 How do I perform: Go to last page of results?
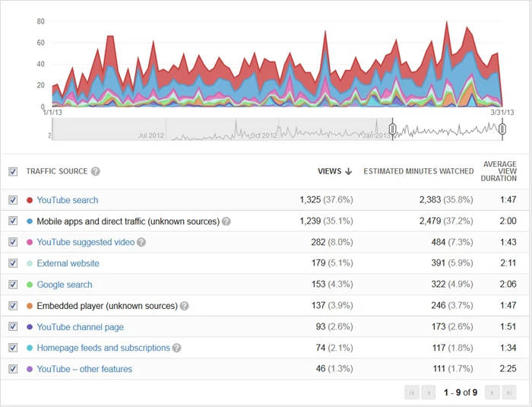[509, 393]
